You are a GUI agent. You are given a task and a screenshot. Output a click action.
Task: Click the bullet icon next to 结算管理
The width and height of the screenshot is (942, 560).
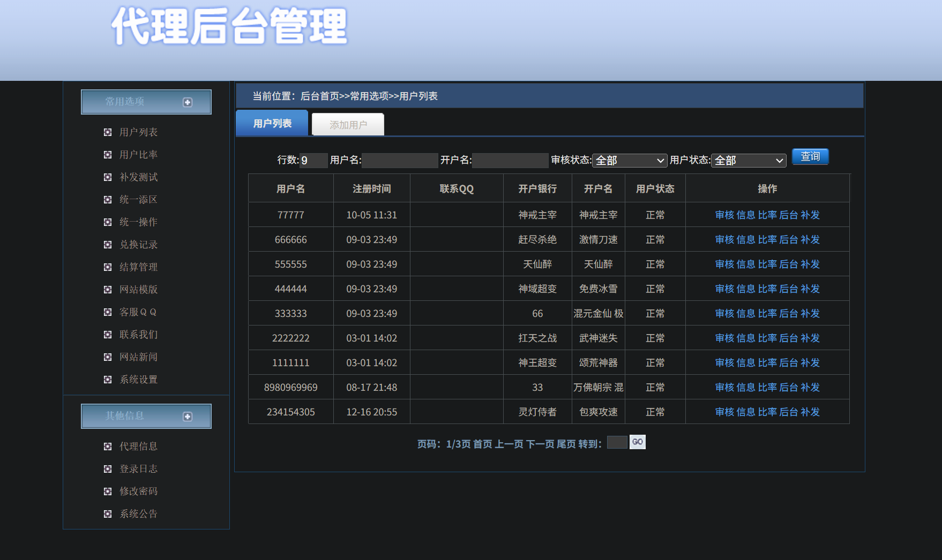coord(108,267)
